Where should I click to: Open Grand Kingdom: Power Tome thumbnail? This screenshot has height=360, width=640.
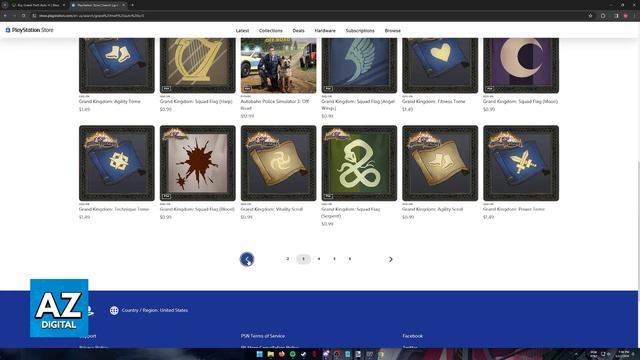click(x=521, y=163)
